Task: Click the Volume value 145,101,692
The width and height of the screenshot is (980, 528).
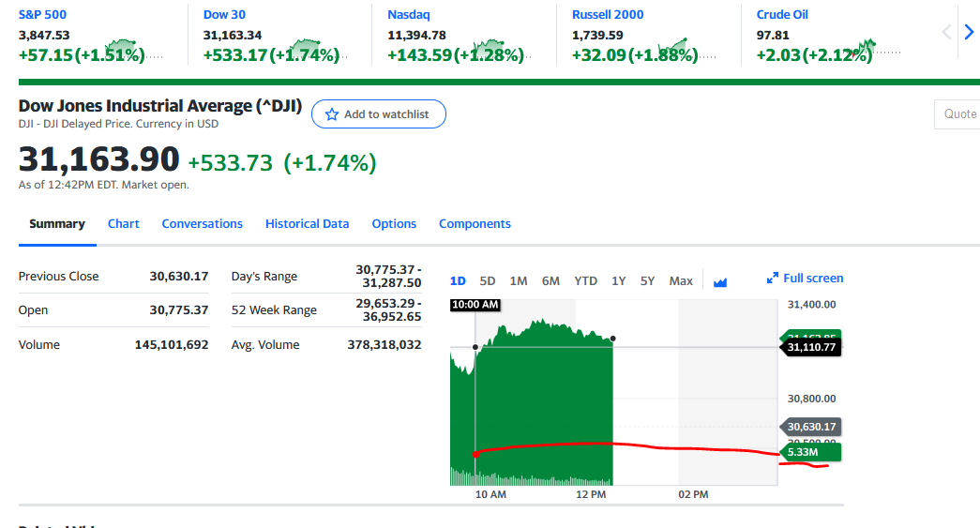Action: [x=172, y=345]
